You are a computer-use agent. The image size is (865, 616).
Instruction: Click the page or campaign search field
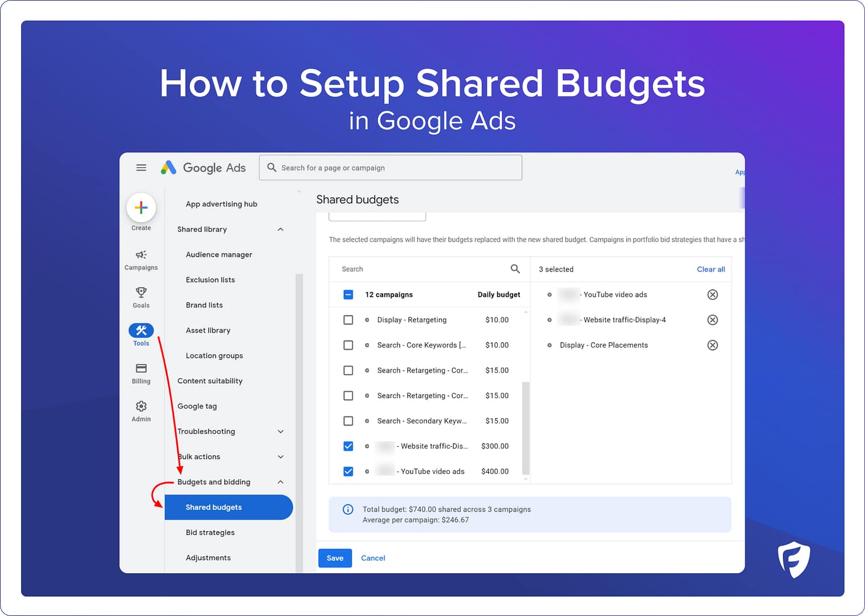(391, 168)
